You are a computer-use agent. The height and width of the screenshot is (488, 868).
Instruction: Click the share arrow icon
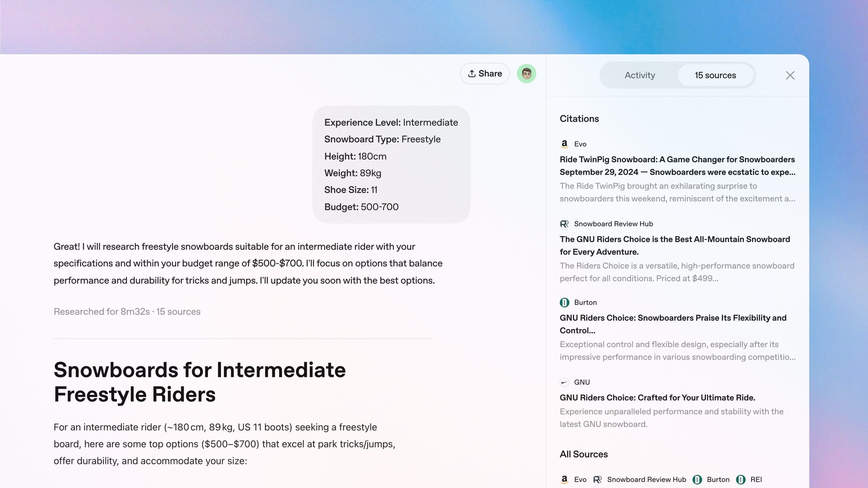point(471,73)
